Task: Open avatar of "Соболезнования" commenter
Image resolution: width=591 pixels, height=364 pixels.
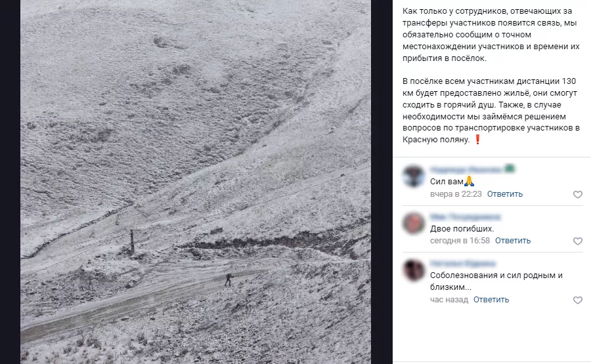Action: (x=414, y=270)
